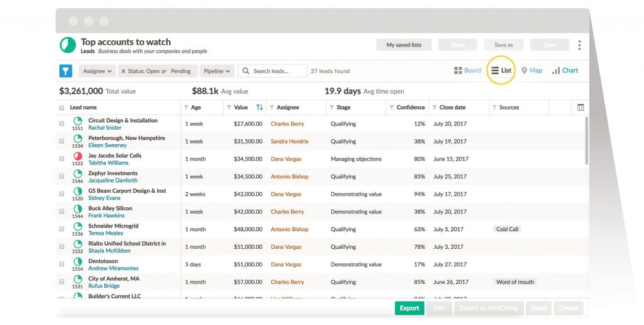Click the red status icon for Jay Jacobs Solar Cells
Viewport: 644px width, 325px height.
(x=78, y=156)
